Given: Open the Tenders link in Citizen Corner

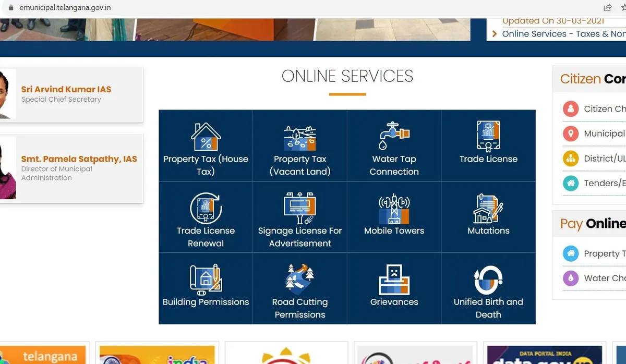Looking at the screenshot, I should [x=604, y=183].
